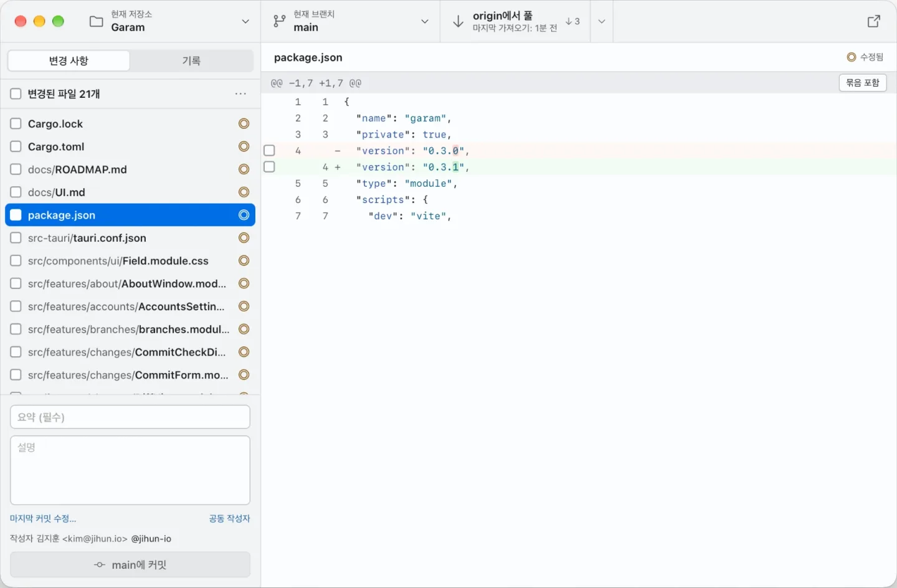Click the 요약 (필수) summary field
The height and width of the screenshot is (588, 897).
[x=130, y=417]
